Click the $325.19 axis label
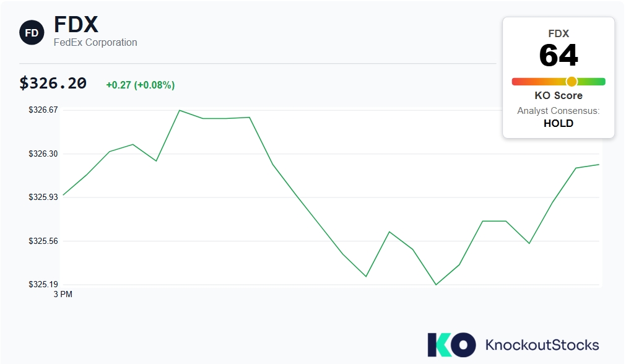 [43, 284]
